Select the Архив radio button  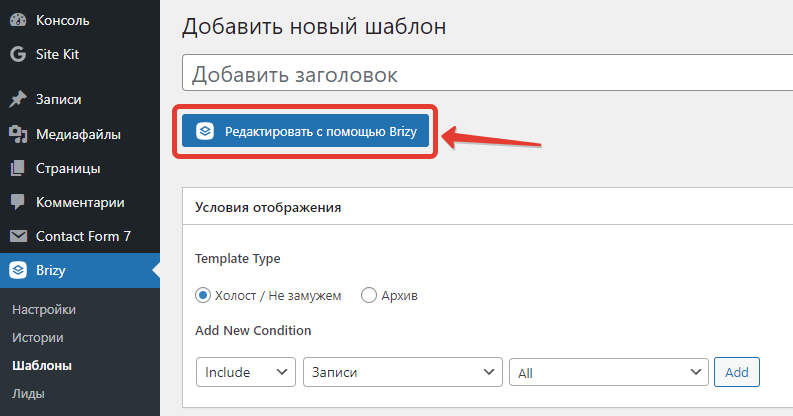(369, 295)
